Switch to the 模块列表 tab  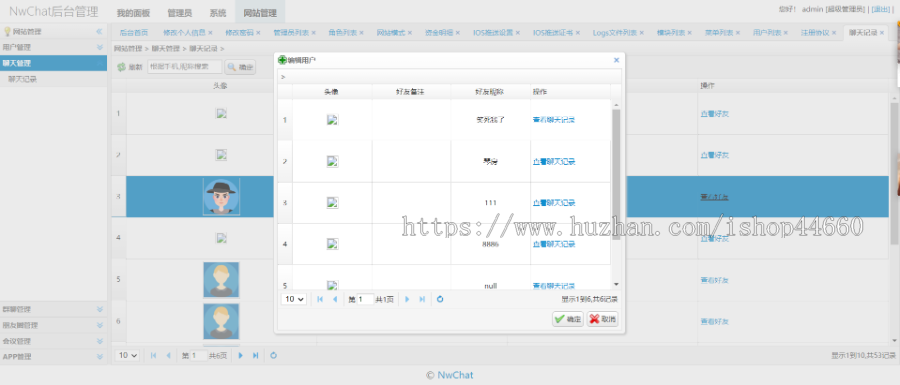670,33
